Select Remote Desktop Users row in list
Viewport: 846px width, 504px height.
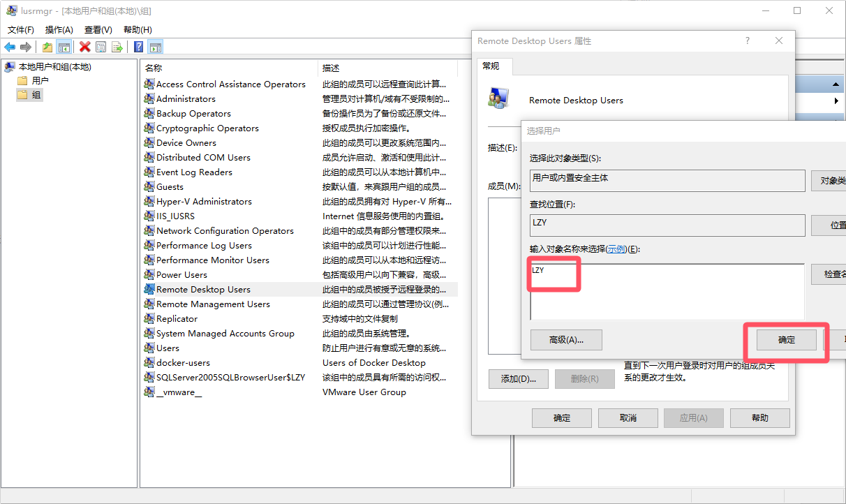(300, 290)
